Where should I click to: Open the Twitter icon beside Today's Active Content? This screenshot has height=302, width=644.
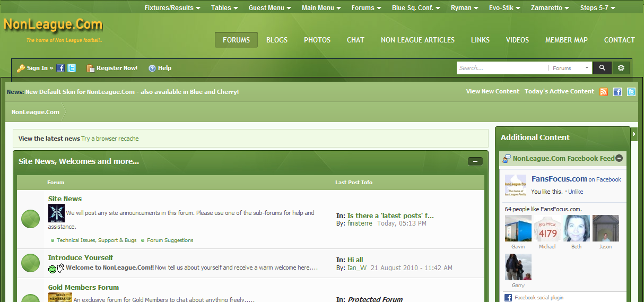point(631,92)
